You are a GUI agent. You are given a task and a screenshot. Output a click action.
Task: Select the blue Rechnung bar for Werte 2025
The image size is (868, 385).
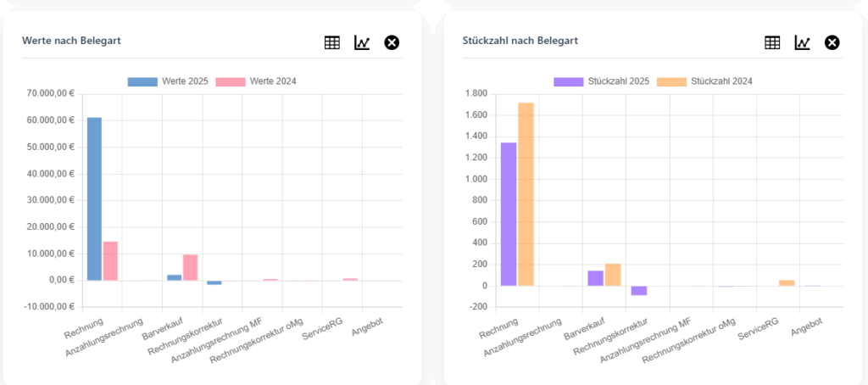(94, 198)
